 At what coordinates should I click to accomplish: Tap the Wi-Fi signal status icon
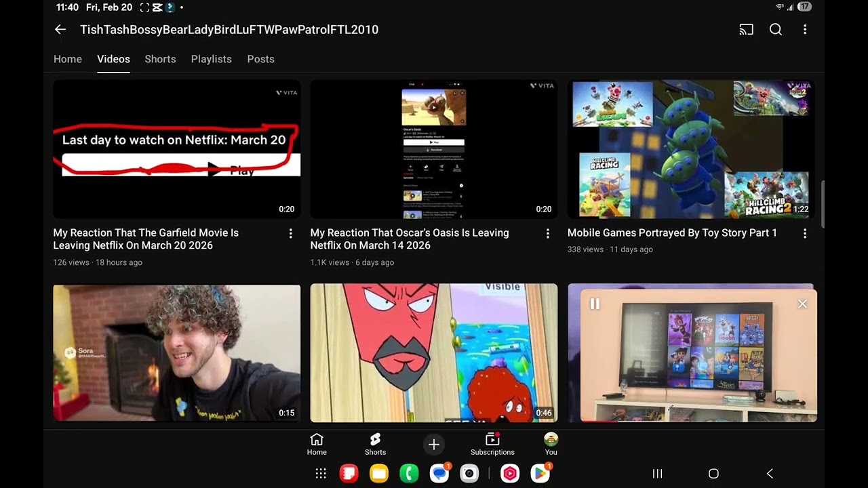click(779, 7)
